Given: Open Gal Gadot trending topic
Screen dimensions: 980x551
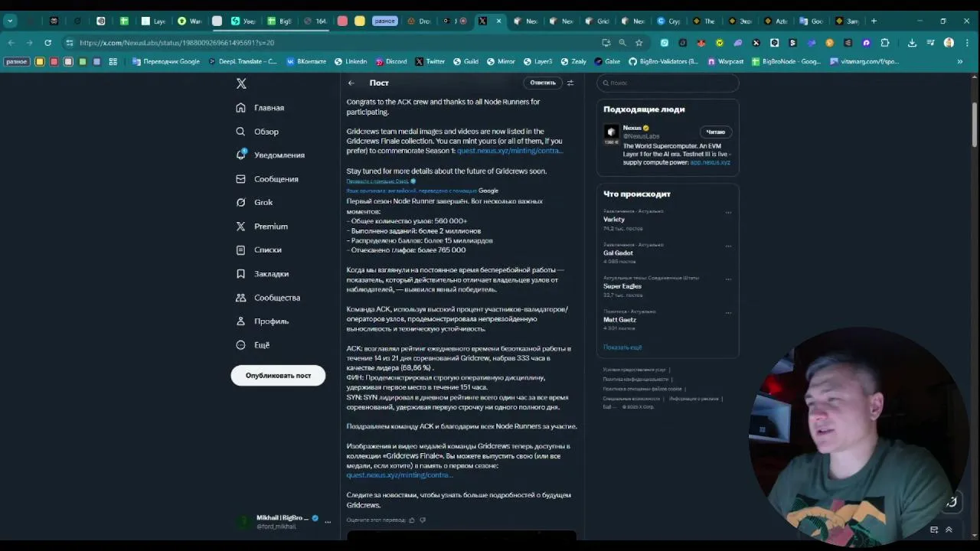Looking at the screenshot, I should (x=618, y=253).
